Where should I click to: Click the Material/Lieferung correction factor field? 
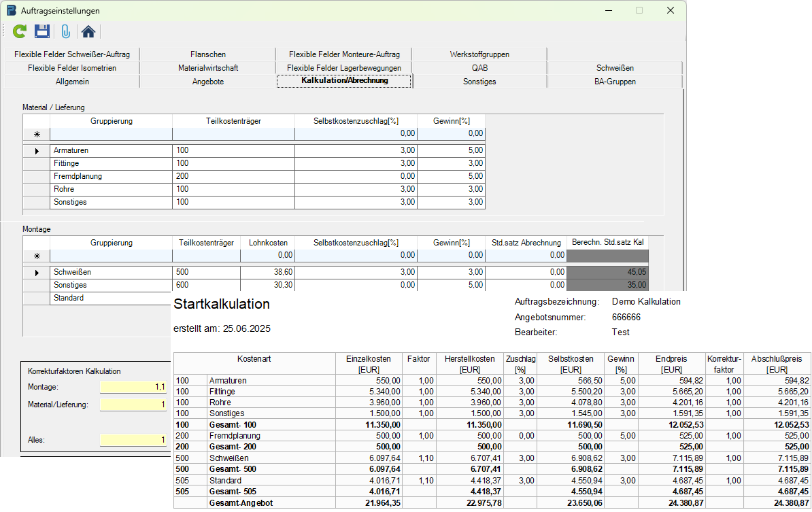point(133,405)
